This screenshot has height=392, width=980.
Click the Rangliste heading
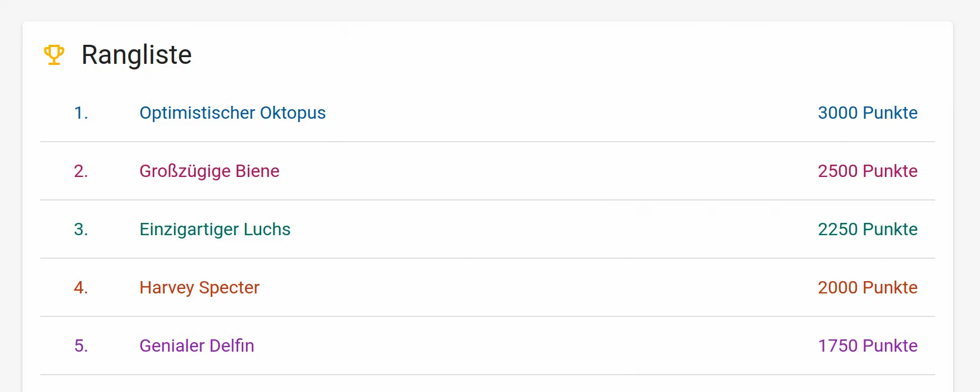tap(136, 55)
